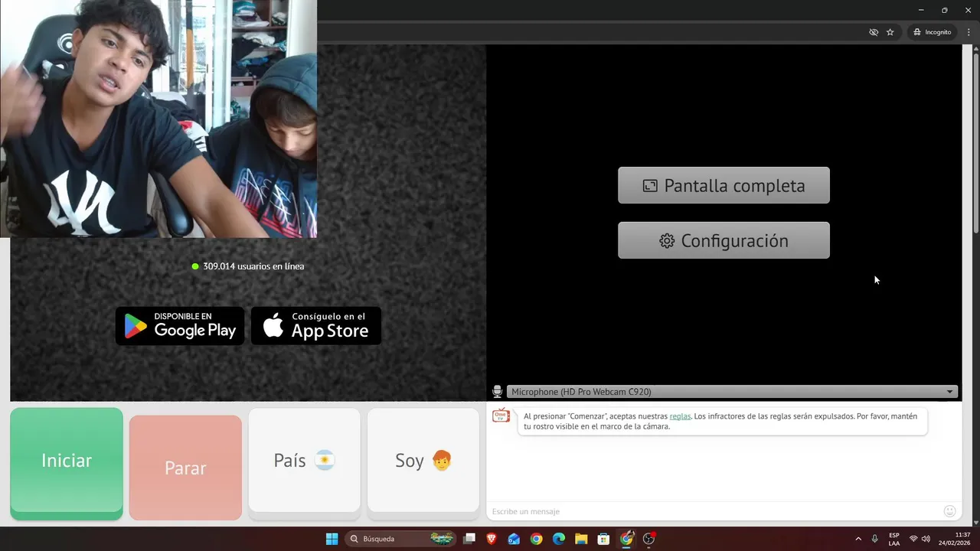980x551 pixels.
Task: Open Outlook from the taskbar
Action: pos(514,539)
